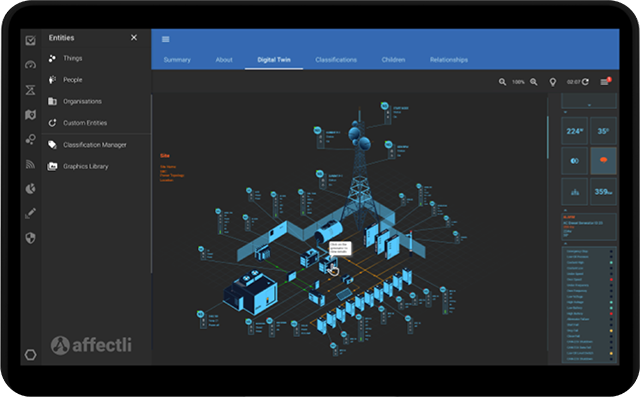Screen dimensions: 640x397
Task: Switch to the About tab
Action: [224, 60]
